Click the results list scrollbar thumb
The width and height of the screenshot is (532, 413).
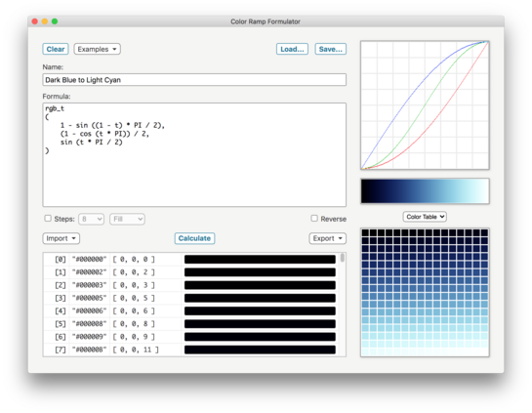point(343,258)
